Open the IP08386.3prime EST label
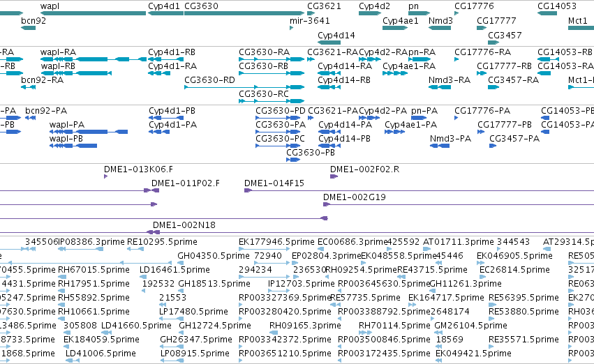This screenshot has width=594, height=364. (x=91, y=242)
